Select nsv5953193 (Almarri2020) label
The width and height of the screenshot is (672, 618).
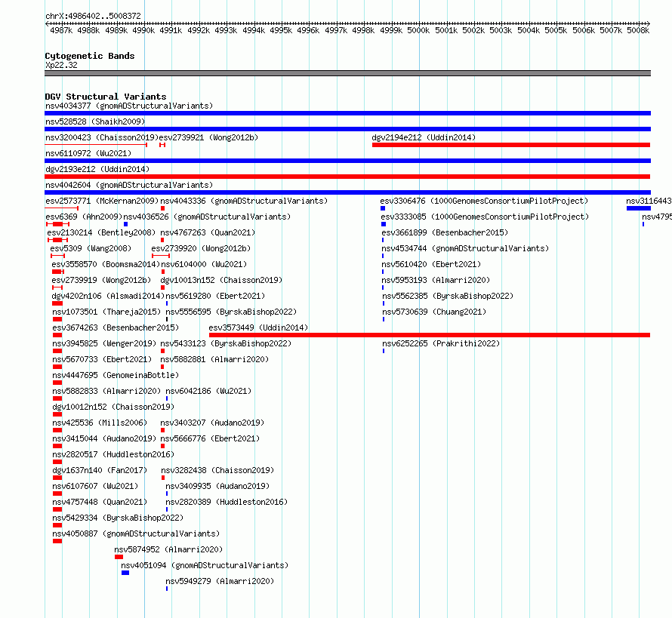tap(436, 280)
